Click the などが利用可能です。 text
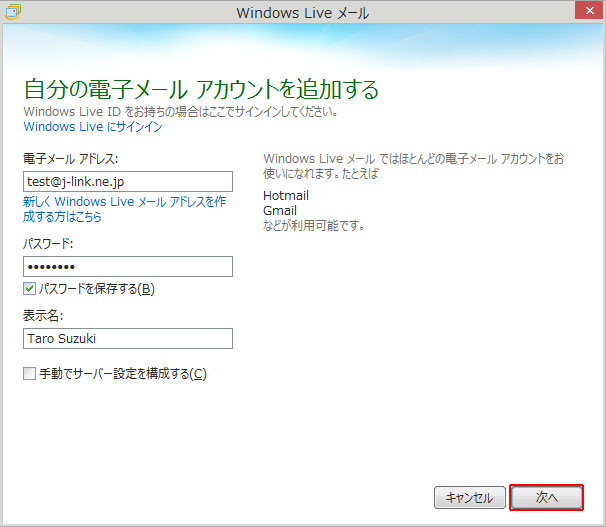The image size is (606, 527). [314, 226]
